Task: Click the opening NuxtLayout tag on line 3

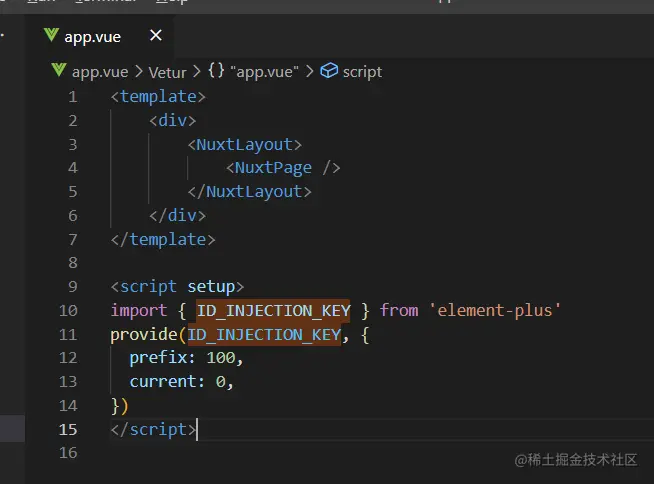Action: (x=244, y=144)
